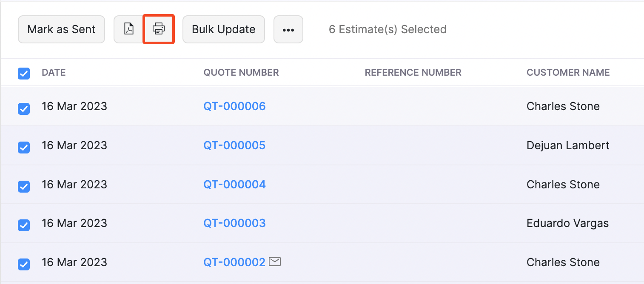
Task: Open the QT-000002 quote
Action: click(x=234, y=262)
